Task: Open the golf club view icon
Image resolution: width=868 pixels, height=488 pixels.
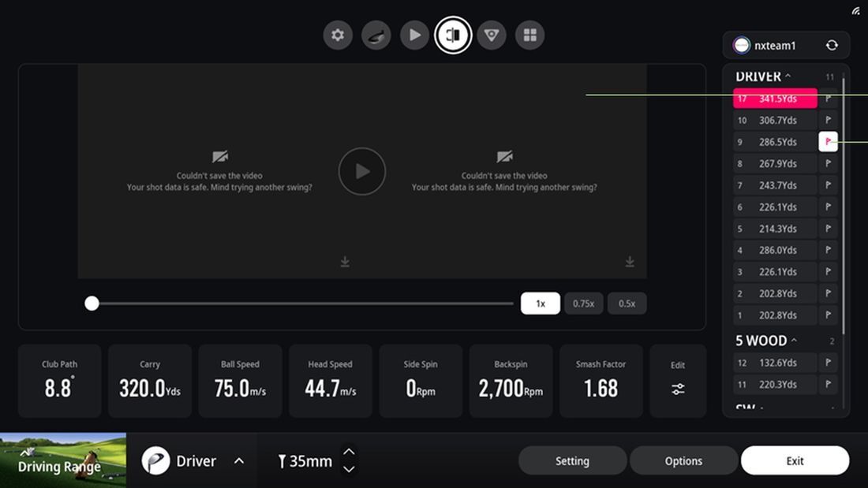Action: (376, 35)
